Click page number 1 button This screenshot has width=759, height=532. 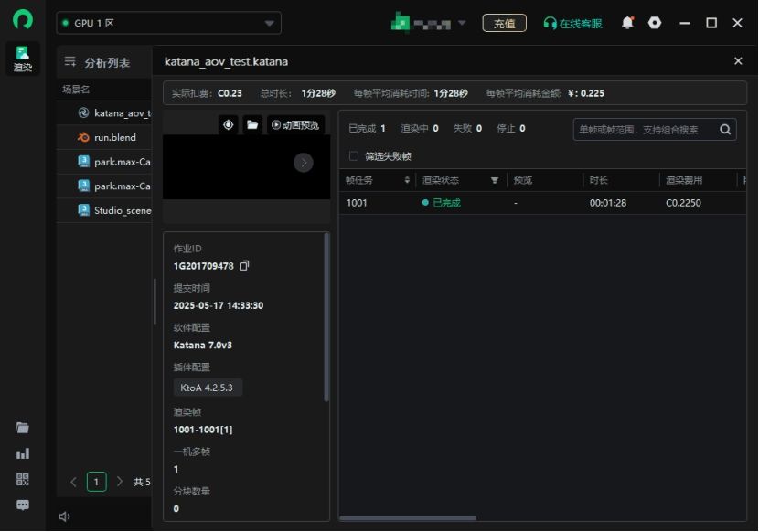[x=96, y=482]
